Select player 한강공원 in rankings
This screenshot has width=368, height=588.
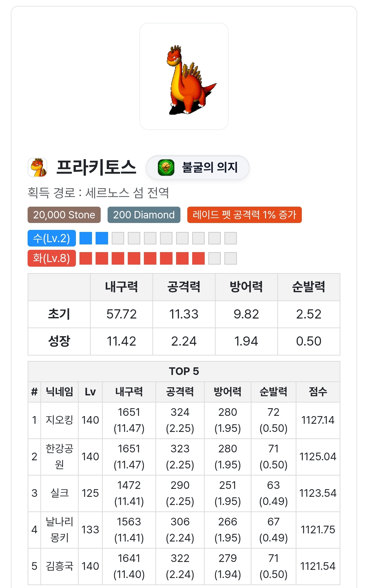[x=59, y=457]
